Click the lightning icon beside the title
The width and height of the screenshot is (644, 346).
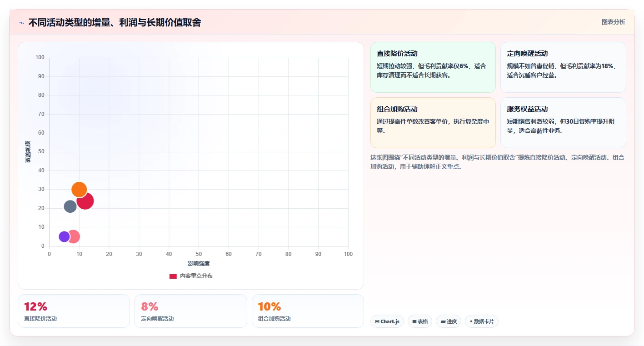[22, 23]
